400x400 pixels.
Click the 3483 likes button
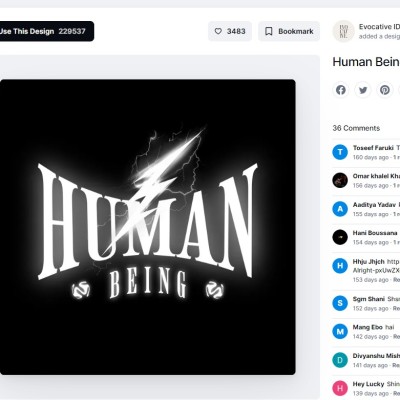pos(230,31)
